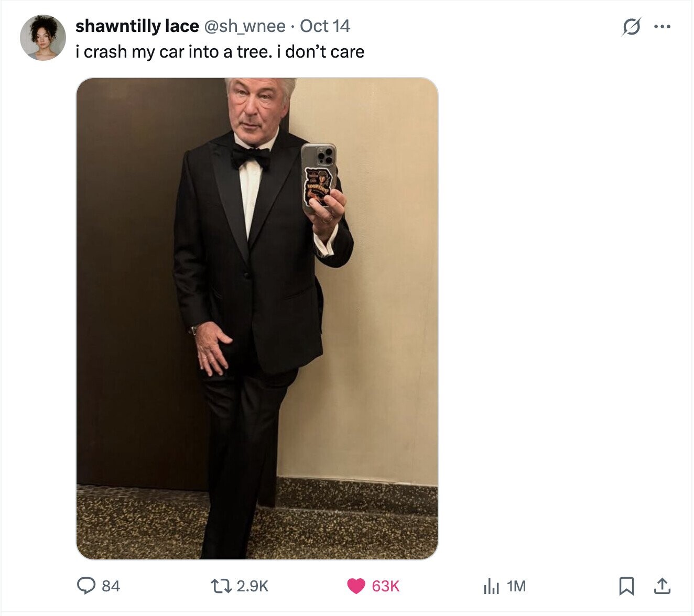
Task: Click the tweet text about crashing car
Action: tap(220, 51)
